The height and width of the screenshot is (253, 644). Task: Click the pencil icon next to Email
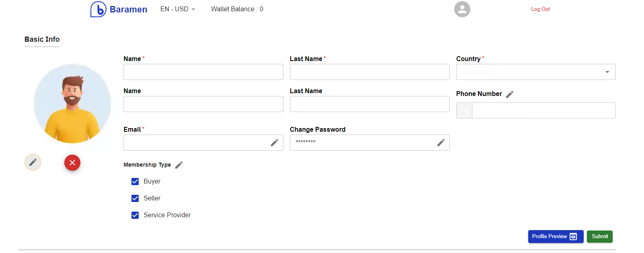[275, 142]
